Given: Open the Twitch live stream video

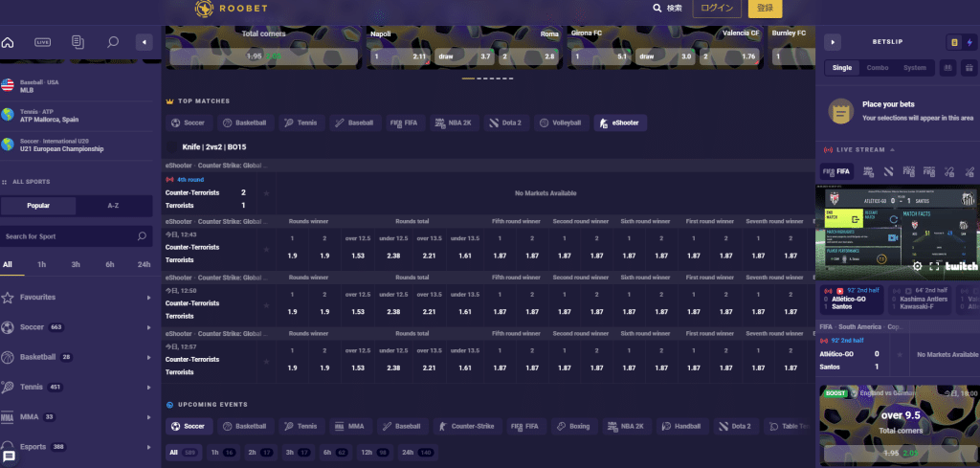Looking at the screenshot, I should coord(898,233).
